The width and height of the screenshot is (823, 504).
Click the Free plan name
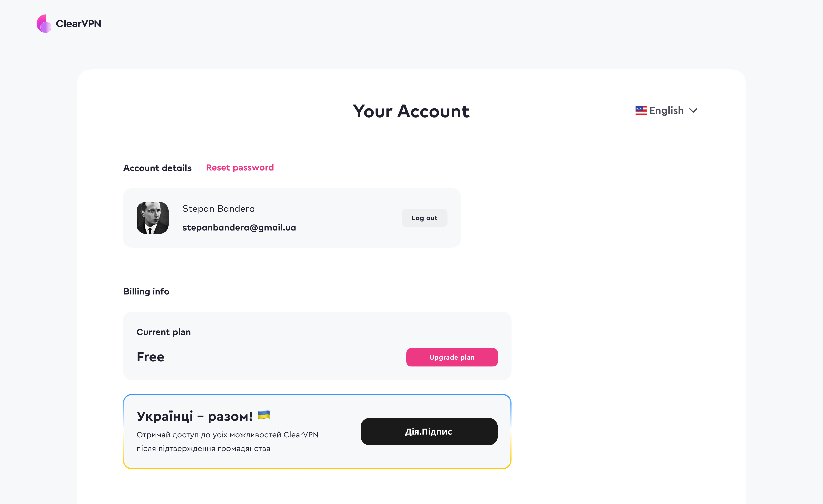point(151,357)
